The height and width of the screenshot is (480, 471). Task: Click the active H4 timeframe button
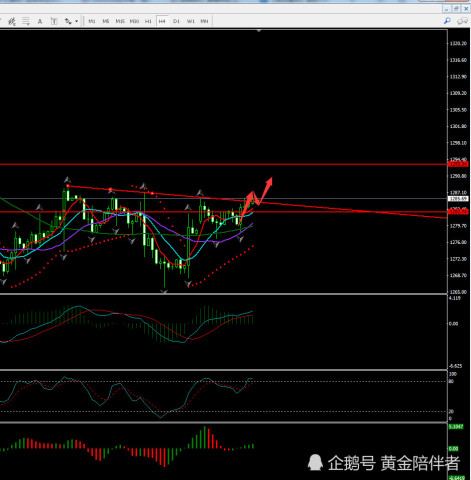162,21
